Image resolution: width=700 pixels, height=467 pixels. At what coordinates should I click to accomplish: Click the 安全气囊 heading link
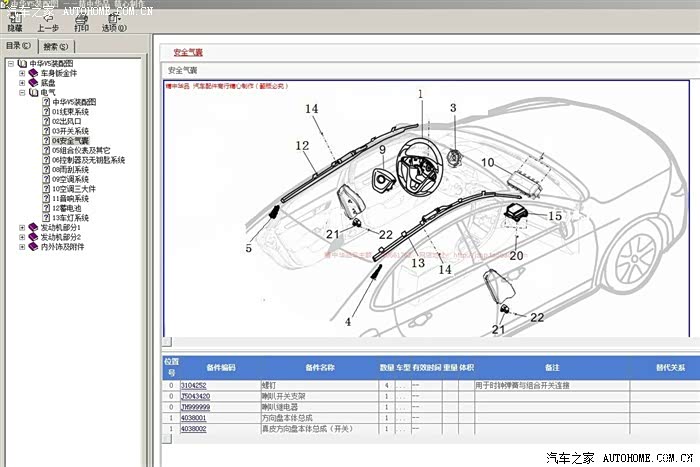tap(188, 52)
